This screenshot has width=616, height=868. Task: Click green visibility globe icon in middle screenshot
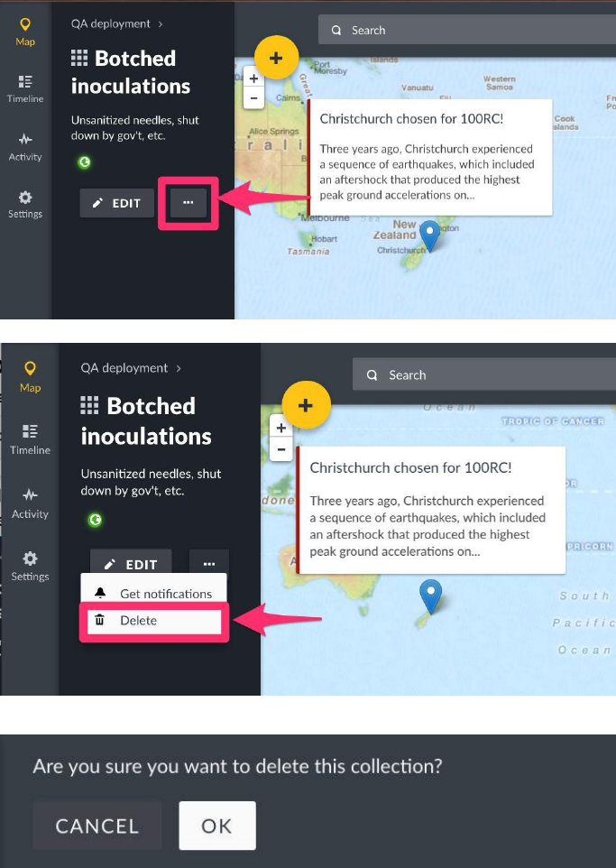(x=96, y=519)
